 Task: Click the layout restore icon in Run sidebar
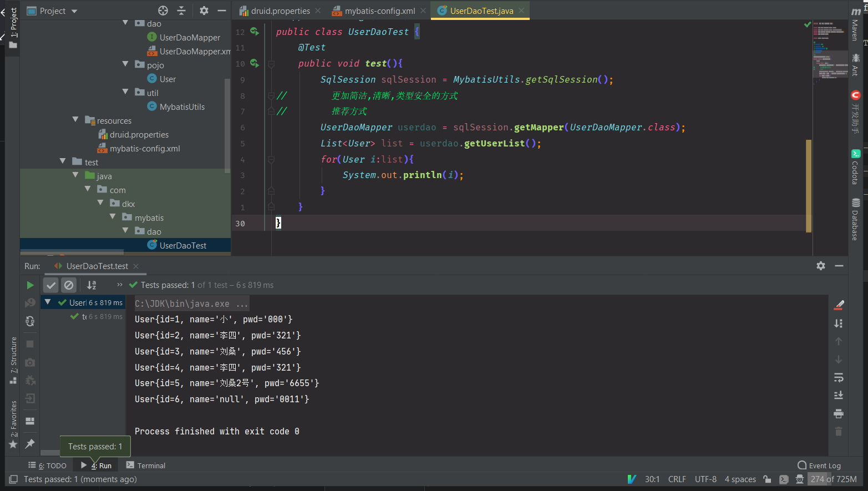[30, 421]
